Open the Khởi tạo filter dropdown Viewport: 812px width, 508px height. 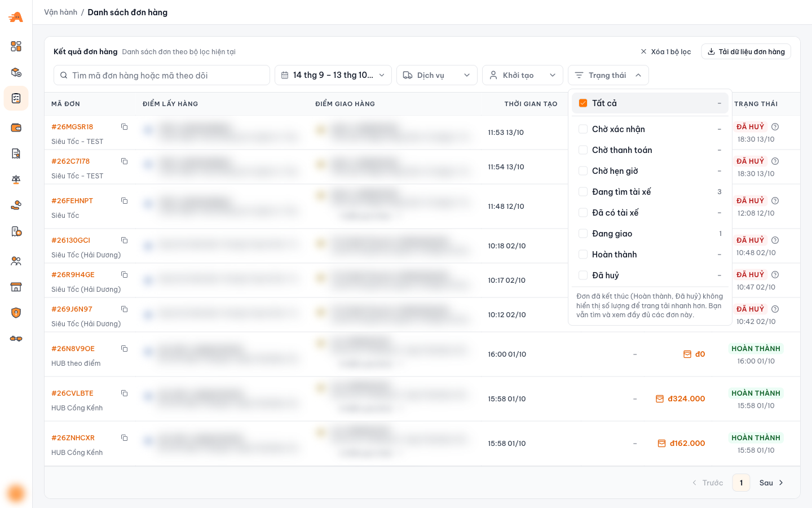[523, 75]
